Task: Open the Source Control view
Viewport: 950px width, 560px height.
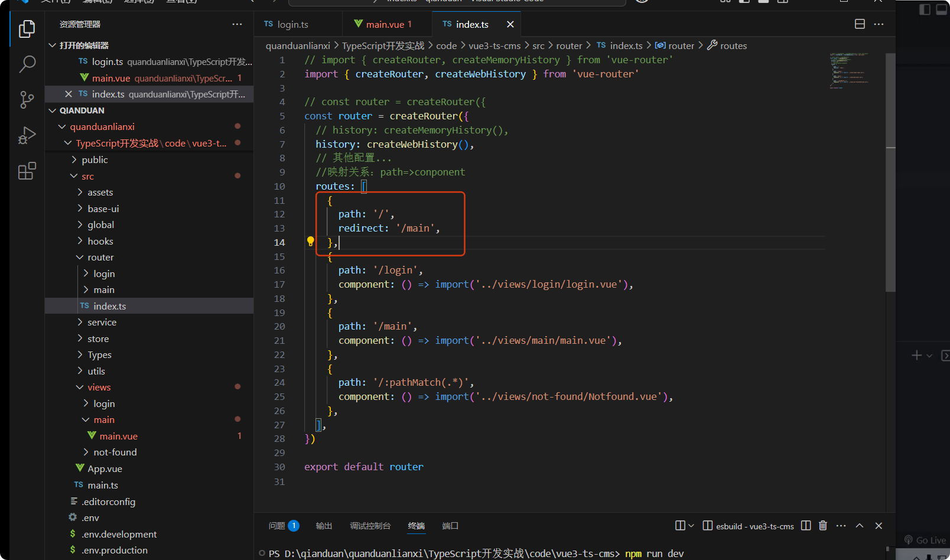Action: click(x=27, y=99)
